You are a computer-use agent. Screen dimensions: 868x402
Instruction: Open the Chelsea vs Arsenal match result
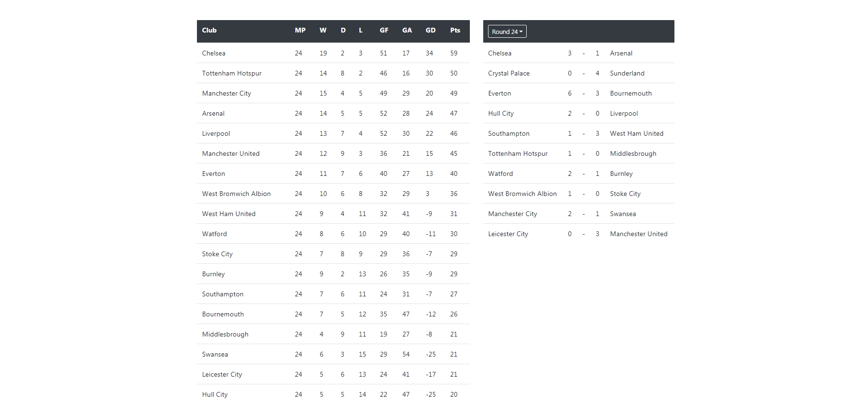[579, 53]
